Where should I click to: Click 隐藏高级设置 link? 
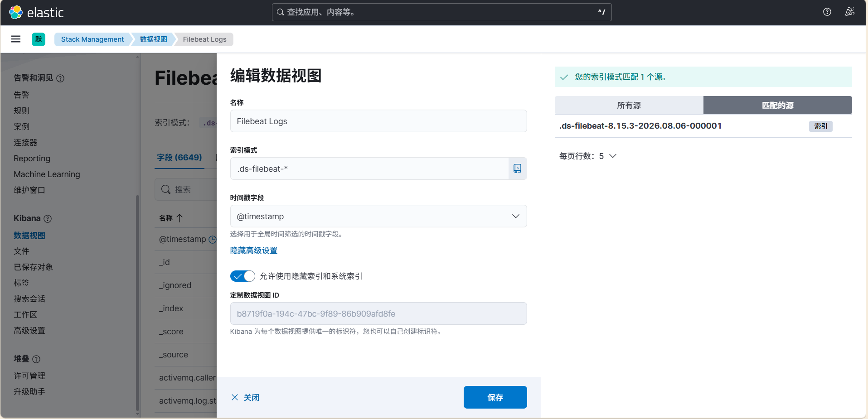[x=254, y=250]
